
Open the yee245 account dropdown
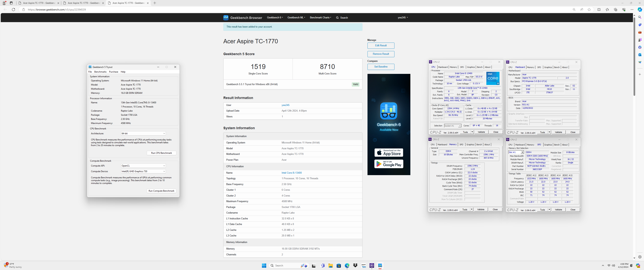[403, 18]
